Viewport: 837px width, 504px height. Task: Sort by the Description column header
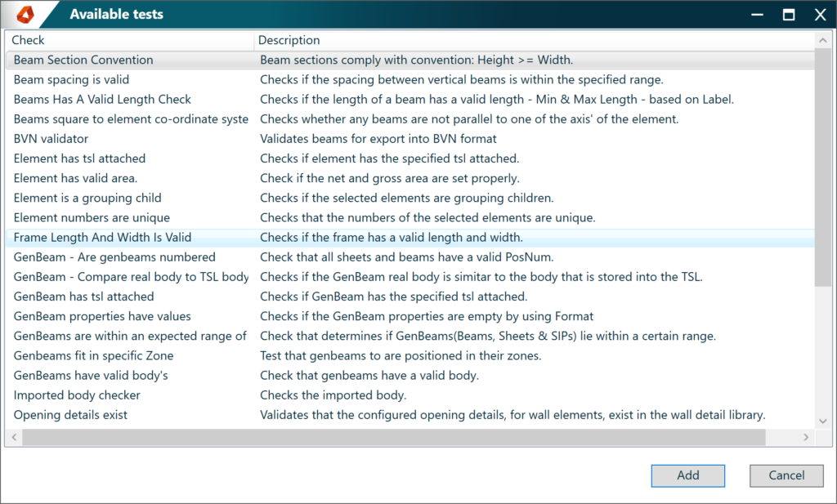pyautogui.click(x=535, y=40)
